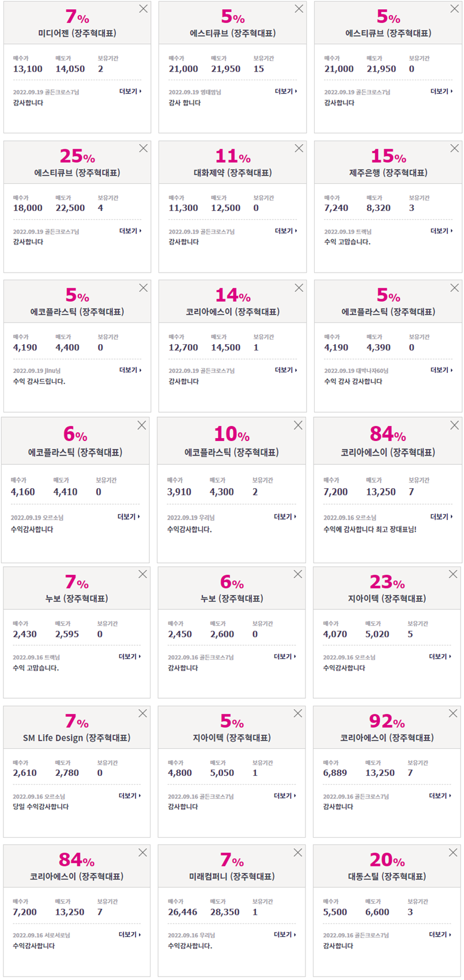
Task: Click the 대동스틸 (장주혁대표) title
Action: click(387, 876)
